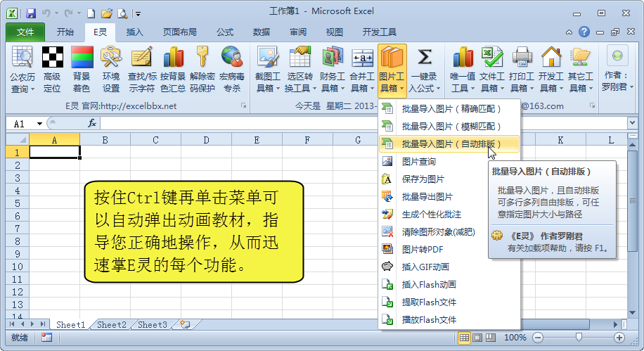
Task: Click print preview quick access icon
Action: (122, 13)
